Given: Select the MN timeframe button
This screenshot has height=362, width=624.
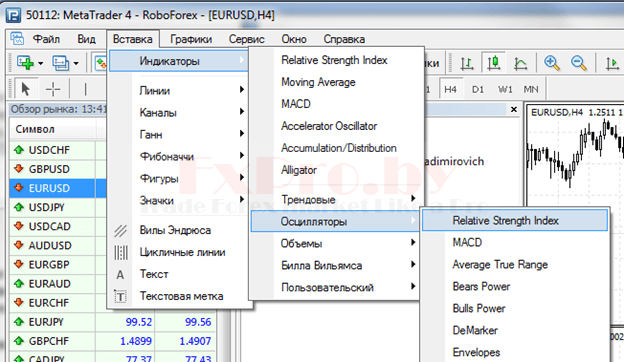Looking at the screenshot, I should click(x=531, y=90).
